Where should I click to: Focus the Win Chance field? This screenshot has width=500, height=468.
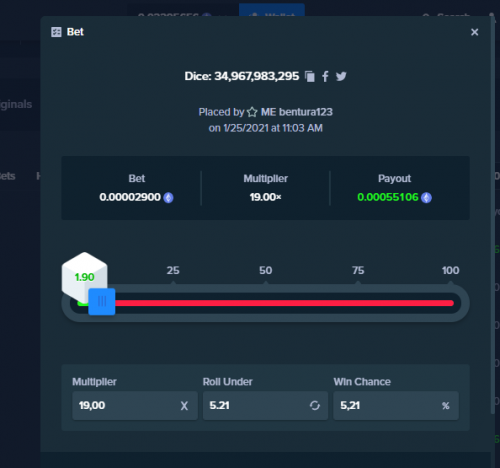point(396,406)
